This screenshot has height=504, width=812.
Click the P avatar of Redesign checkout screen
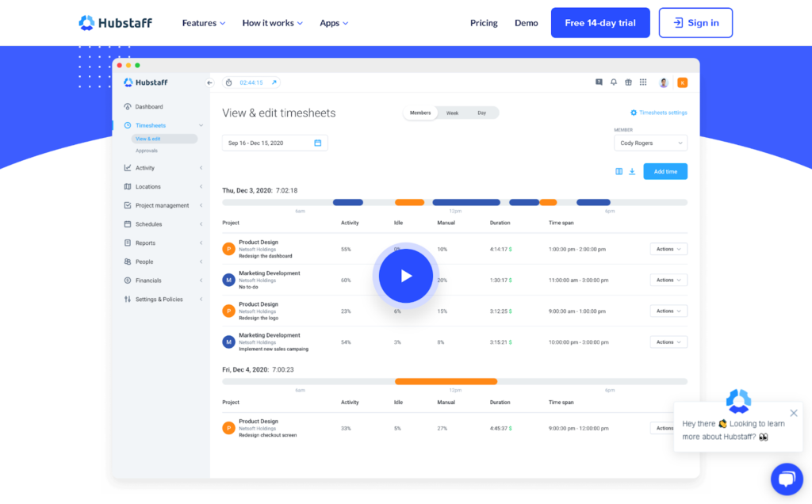(x=229, y=428)
